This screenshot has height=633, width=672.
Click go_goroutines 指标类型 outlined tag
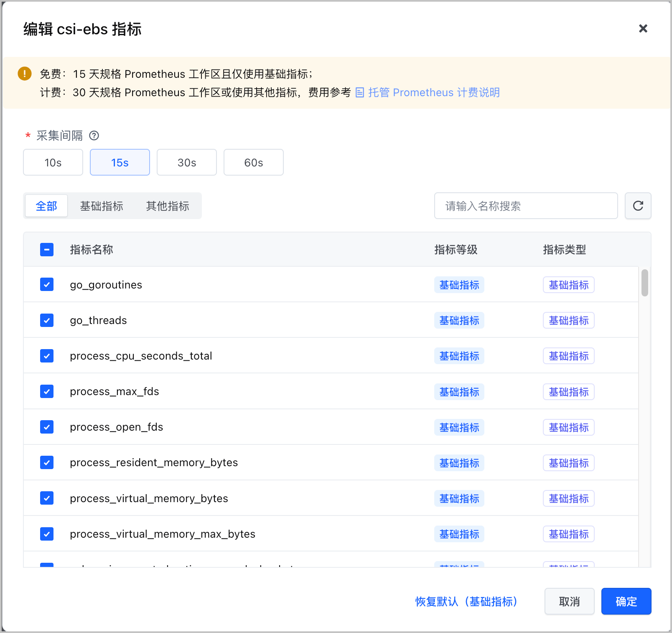(x=569, y=285)
